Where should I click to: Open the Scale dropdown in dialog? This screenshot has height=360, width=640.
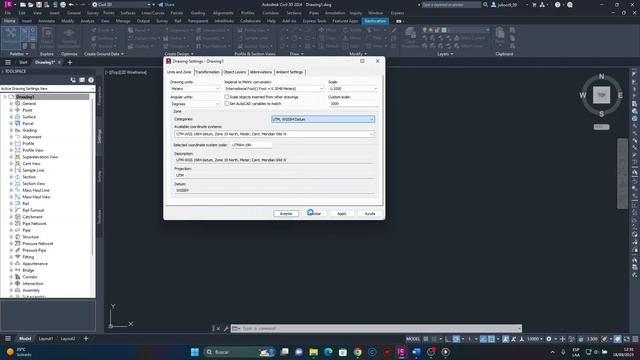pos(353,89)
